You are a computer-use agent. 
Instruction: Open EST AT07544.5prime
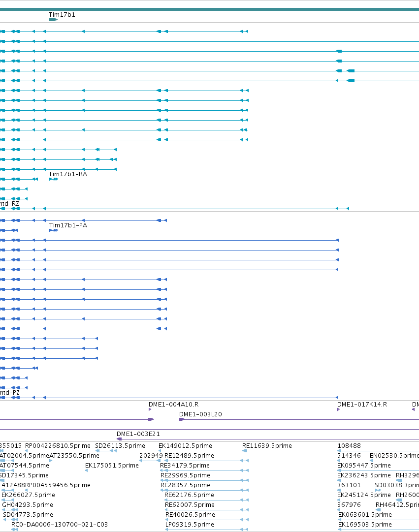(25, 466)
